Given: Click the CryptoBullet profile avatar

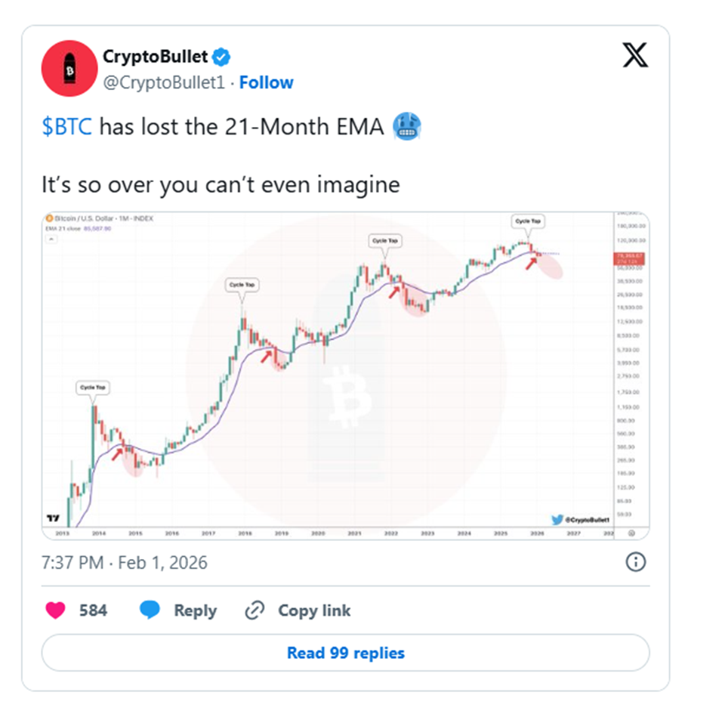Looking at the screenshot, I should (x=69, y=69).
